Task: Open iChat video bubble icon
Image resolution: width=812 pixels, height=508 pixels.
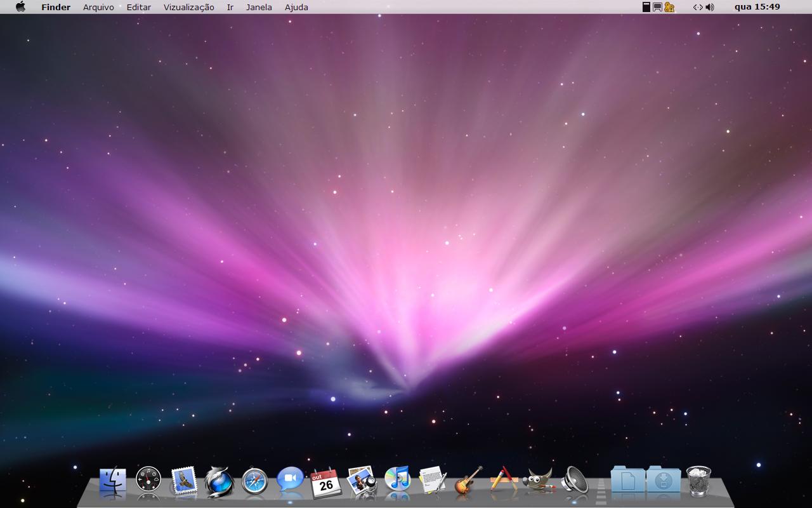Action: [x=291, y=479]
